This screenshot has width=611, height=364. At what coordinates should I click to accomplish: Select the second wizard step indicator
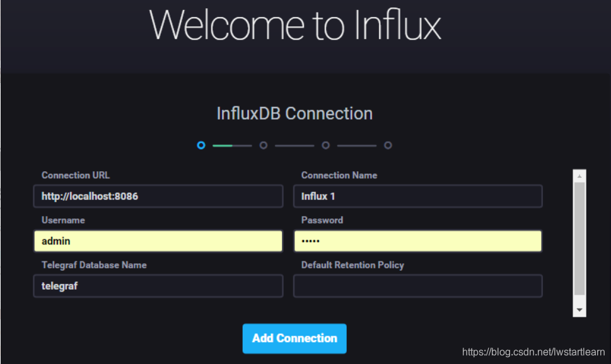click(264, 145)
